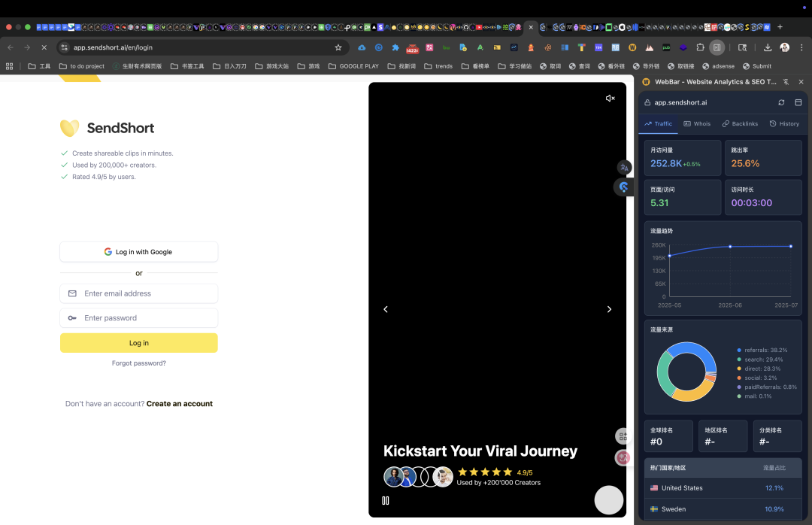The image size is (812, 525).
Task: Advance carousel with right arrow
Action: [609, 309]
